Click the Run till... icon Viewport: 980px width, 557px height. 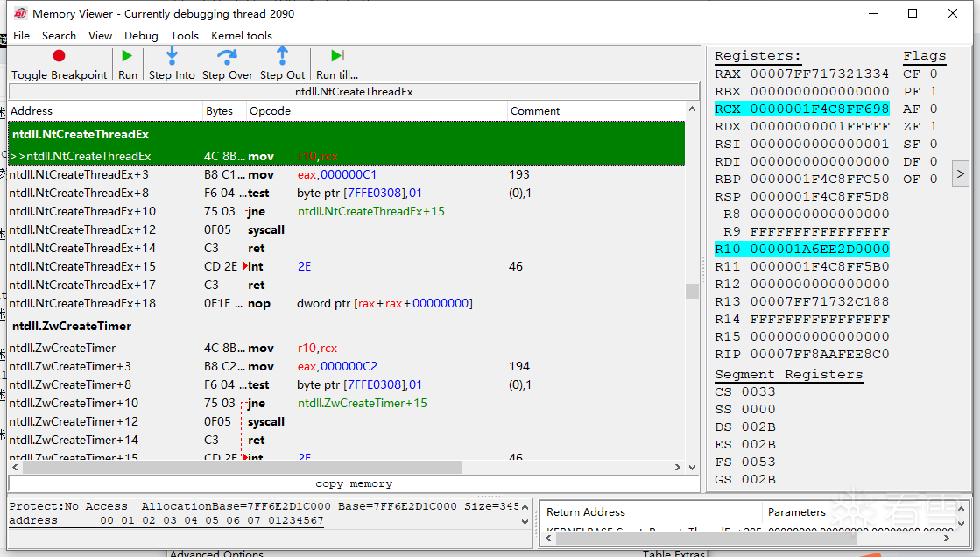click(337, 56)
